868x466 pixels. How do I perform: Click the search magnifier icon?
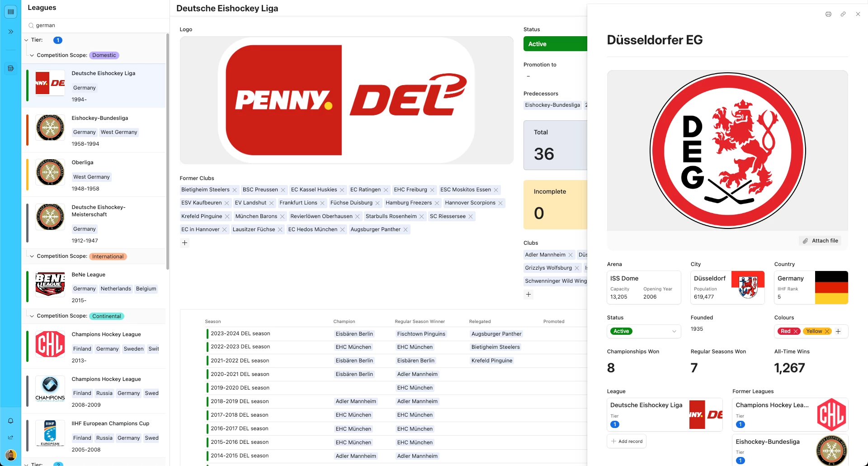pos(31,26)
